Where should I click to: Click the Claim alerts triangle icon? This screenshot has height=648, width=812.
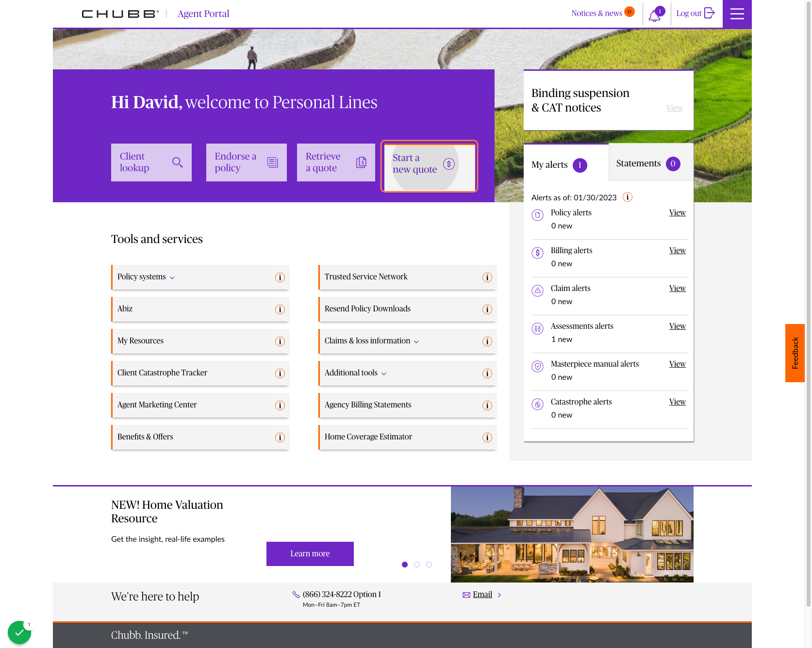pyautogui.click(x=537, y=291)
